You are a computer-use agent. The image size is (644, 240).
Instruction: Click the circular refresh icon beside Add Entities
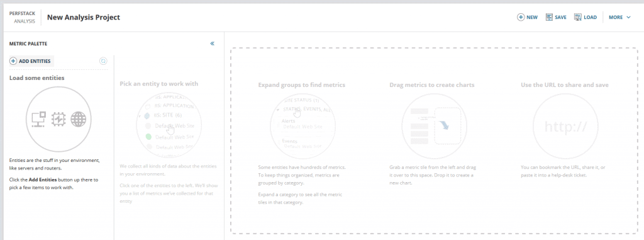coord(104,61)
